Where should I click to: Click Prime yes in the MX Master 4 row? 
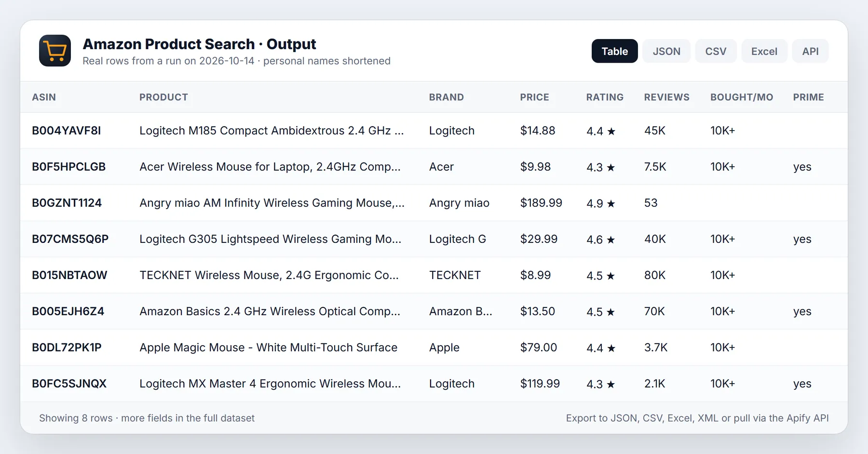pos(802,384)
